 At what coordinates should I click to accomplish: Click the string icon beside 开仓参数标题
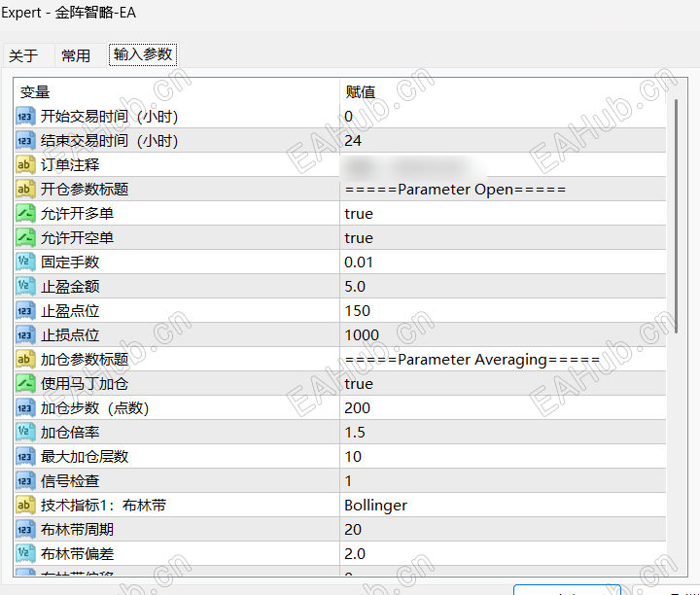[25, 190]
